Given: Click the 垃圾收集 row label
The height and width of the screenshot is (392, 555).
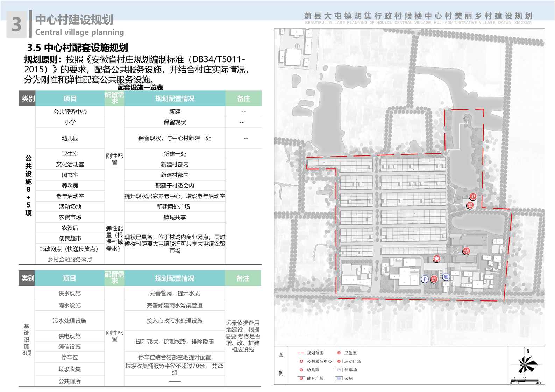Looking at the screenshot, I should (x=69, y=369).
